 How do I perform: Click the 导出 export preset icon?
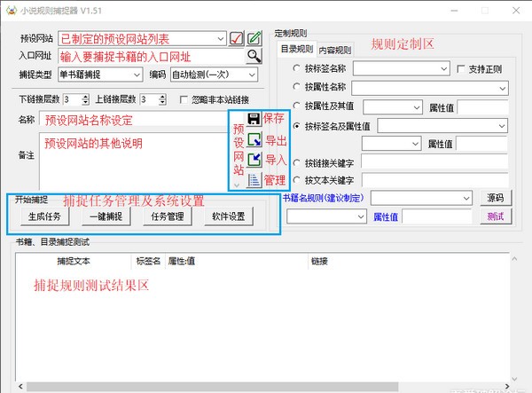(254, 140)
